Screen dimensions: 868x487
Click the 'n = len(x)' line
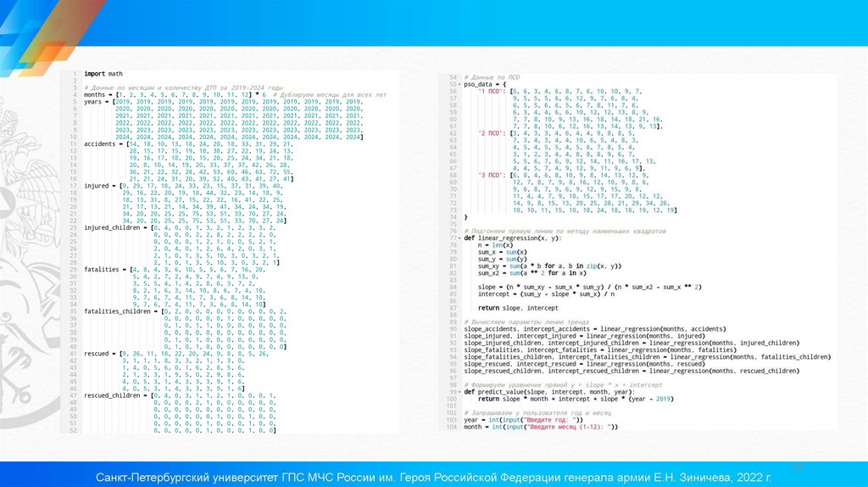(495, 245)
